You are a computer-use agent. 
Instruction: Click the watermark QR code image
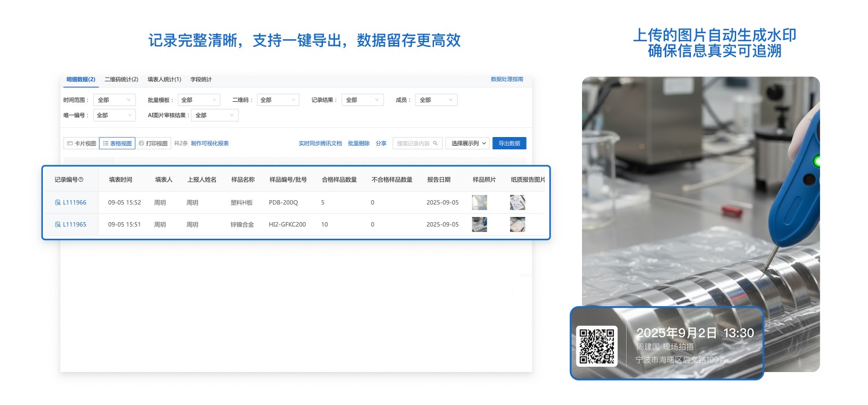coord(597,346)
